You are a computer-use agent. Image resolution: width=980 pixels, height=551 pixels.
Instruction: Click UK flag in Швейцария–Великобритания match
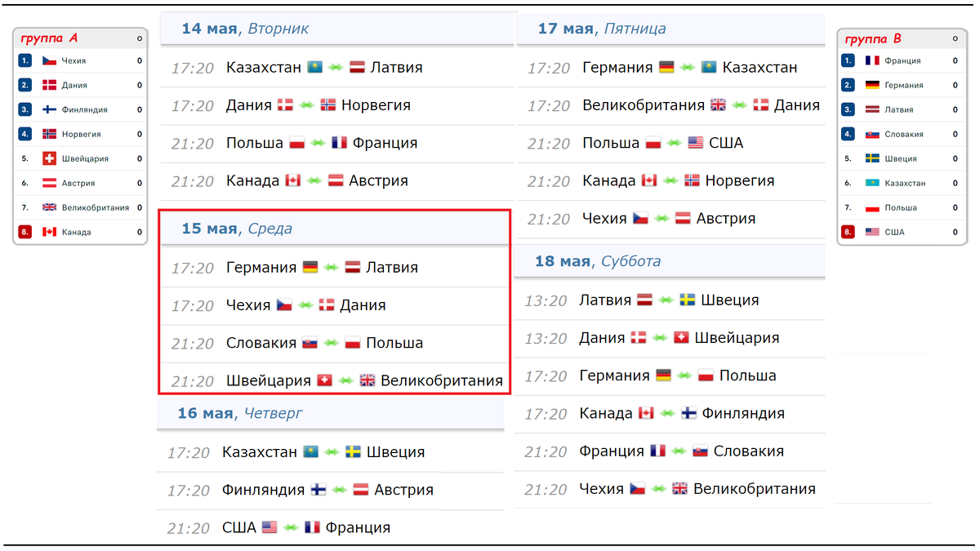pyautogui.click(x=367, y=380)
